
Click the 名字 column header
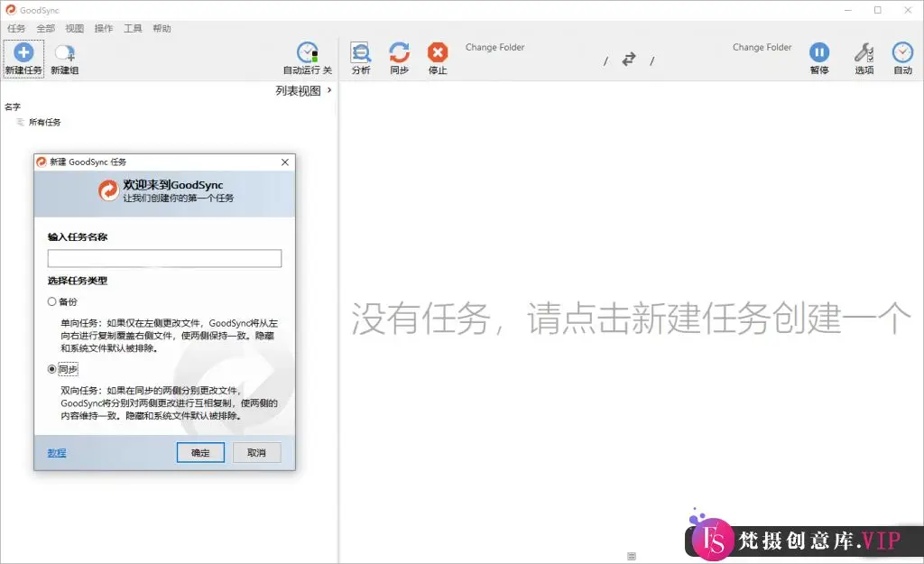click(13, 106)
